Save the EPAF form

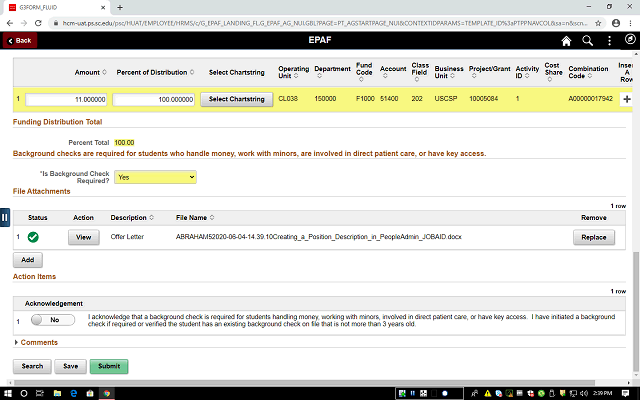(x=71, y=366)
